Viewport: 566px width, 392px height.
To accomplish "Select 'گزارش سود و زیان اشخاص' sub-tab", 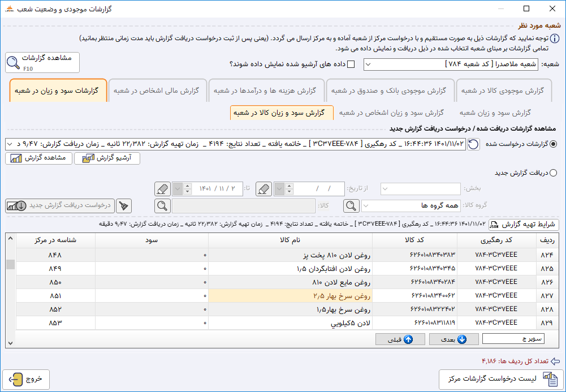I will coord(391,113).
